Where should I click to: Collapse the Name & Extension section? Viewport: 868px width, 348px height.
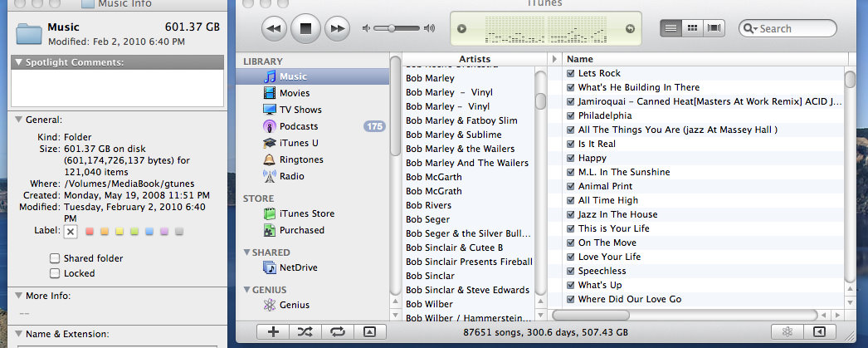coord(19,334)
